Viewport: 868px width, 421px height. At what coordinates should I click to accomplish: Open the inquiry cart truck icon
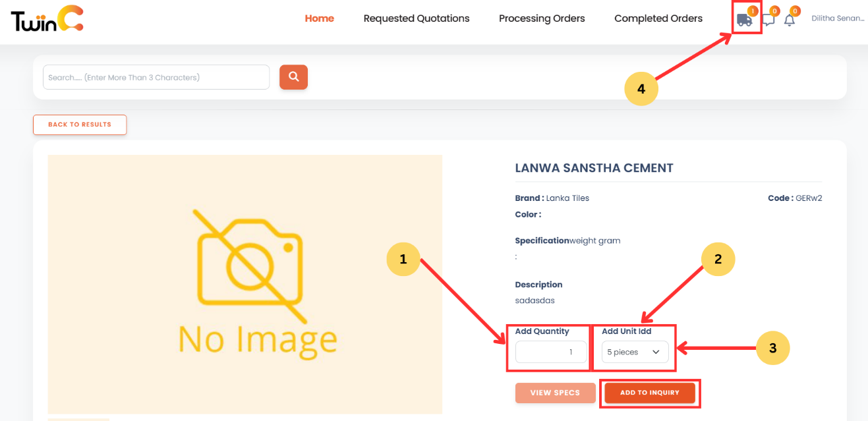(744, 20)
